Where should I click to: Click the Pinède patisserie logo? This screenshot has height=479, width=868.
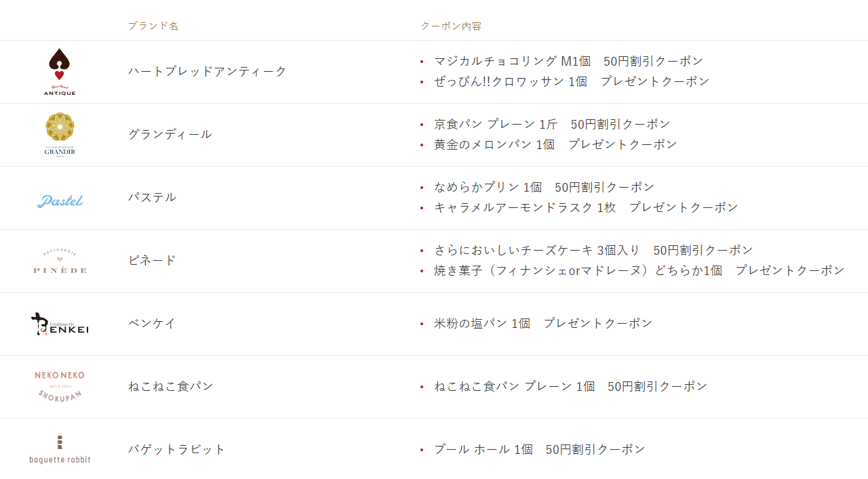pos(60,261)
